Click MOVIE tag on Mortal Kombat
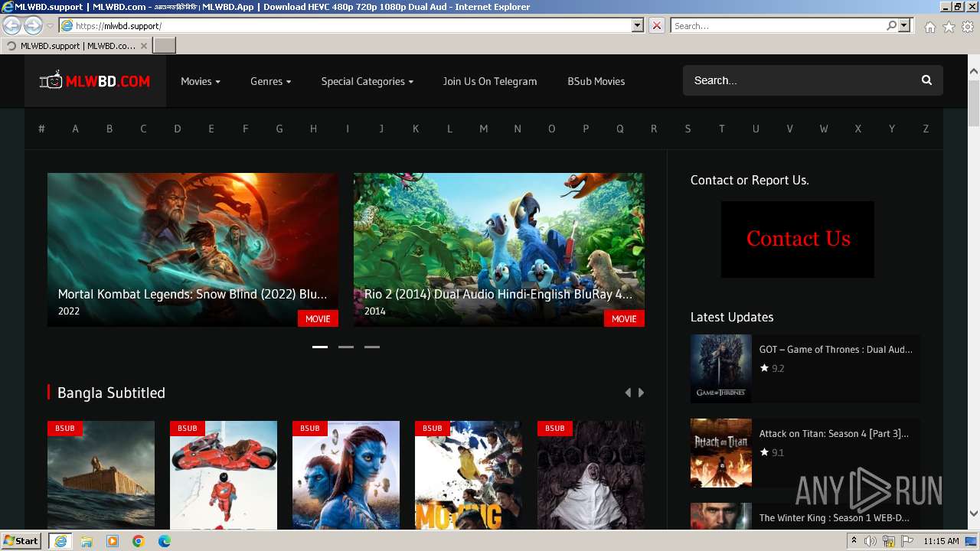Image resolution: width=980 pixels, height=551 pixels. tap(318, 318)
